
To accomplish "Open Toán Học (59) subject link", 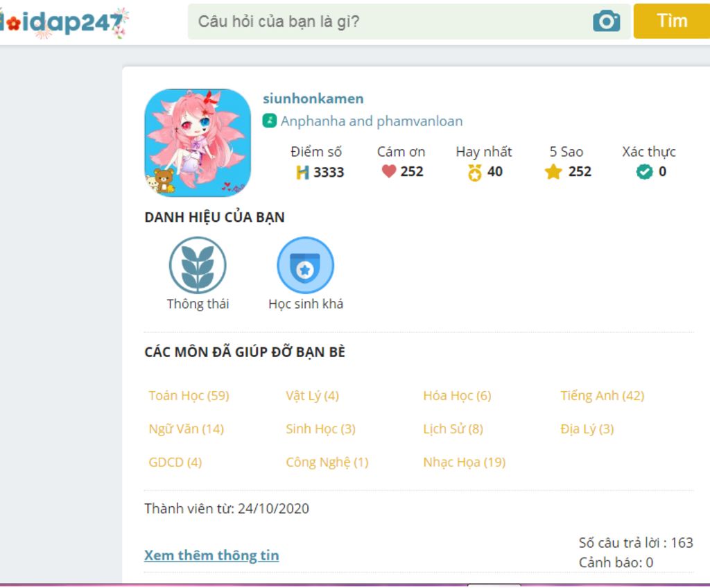I will pos(189,395).
